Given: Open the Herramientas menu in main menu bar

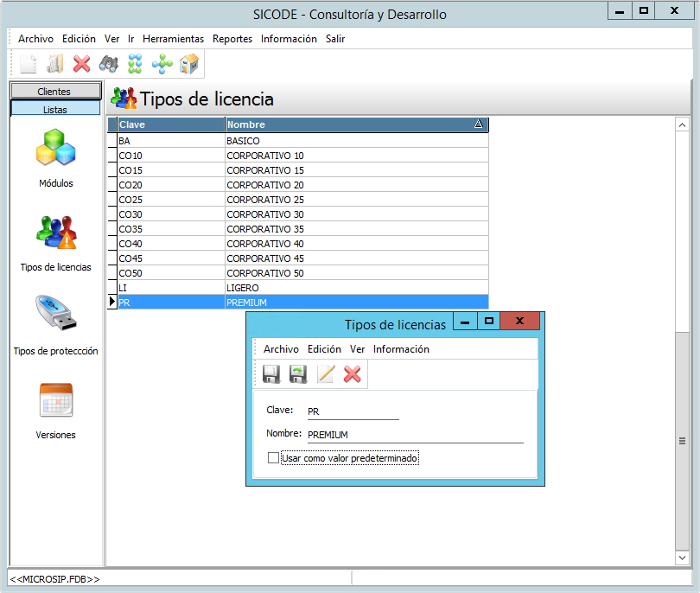Looking at the screenshot, I should (x=173, y=39).
